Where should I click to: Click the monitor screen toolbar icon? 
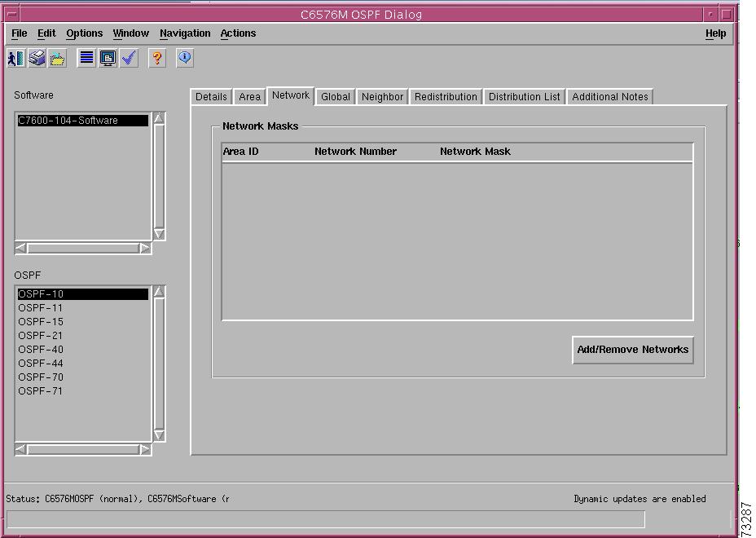tap(108, 59)
